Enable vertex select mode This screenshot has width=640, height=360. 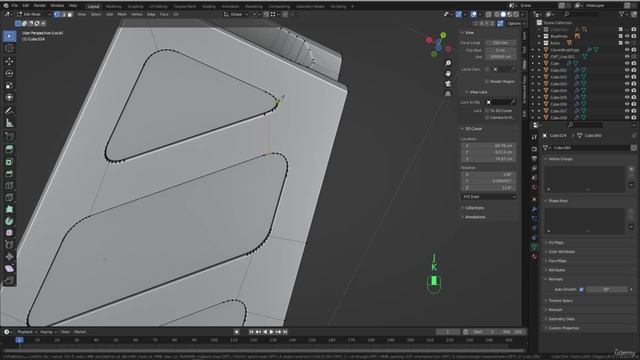pos(57,14)
